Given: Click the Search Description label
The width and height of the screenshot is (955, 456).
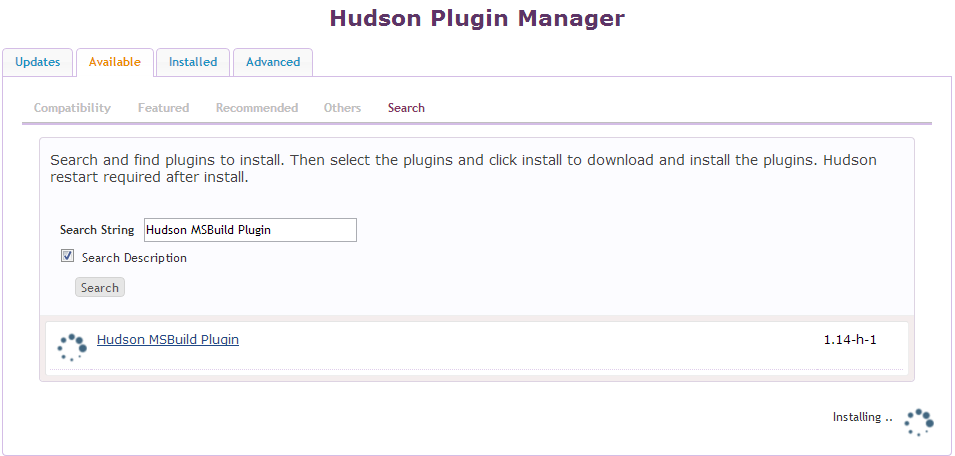Looking at the screenshot, I should click(x=135, y=258).
